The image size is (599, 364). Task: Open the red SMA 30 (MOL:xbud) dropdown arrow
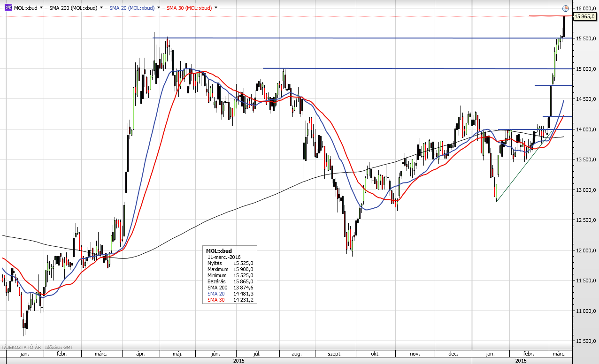point(216,8)
